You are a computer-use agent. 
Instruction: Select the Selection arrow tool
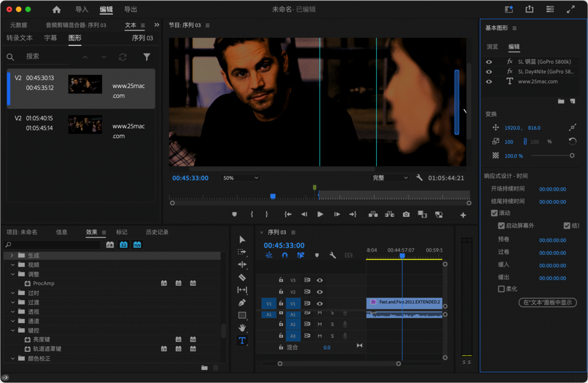point(242,240)
